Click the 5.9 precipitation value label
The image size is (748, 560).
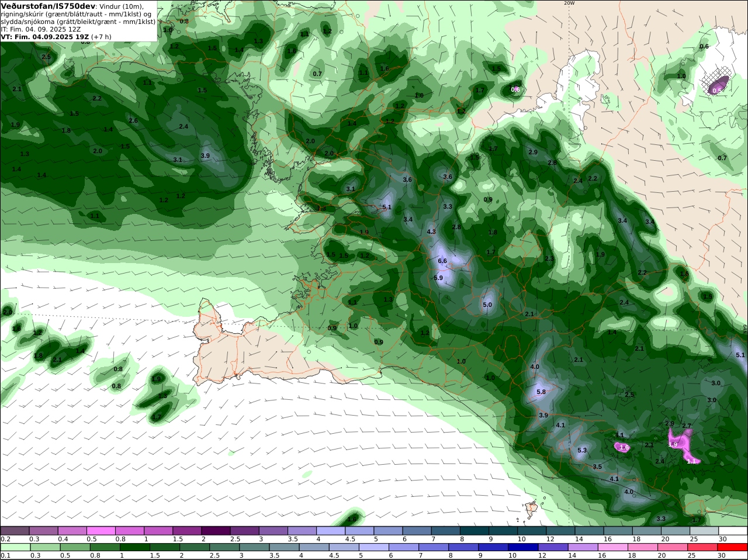pyautogui.click(x=439, y=278)
